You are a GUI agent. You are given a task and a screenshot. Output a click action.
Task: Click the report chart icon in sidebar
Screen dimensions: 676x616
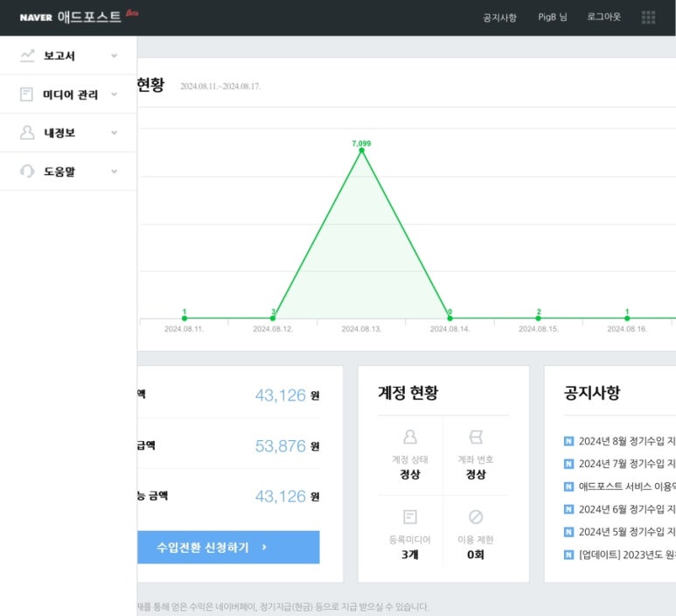(27, 56)
